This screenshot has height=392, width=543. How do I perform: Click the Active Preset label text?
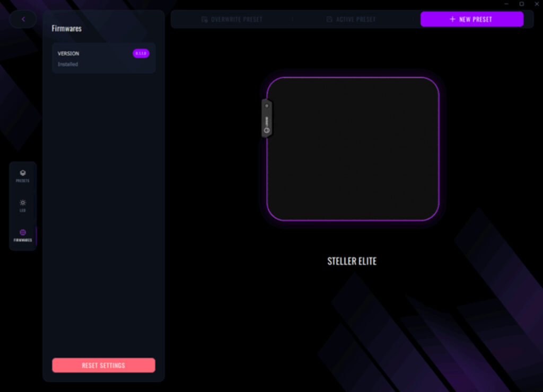356,20
